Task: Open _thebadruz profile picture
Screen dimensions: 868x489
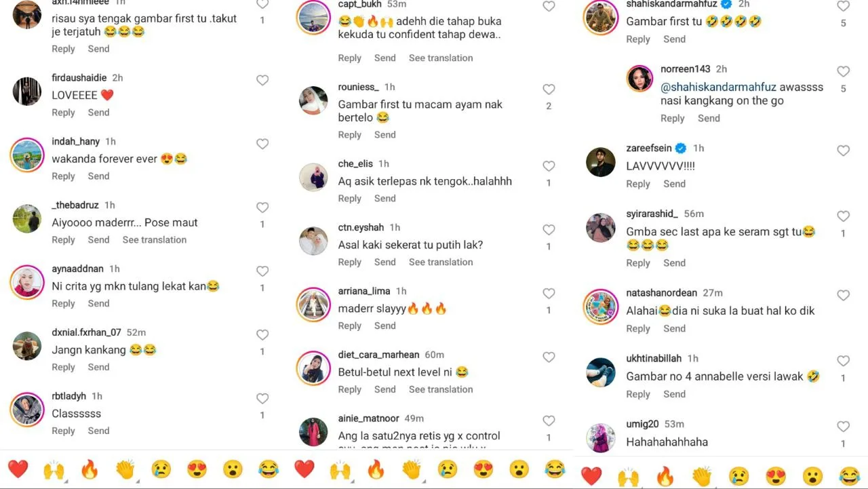Action: pos(27,218)
